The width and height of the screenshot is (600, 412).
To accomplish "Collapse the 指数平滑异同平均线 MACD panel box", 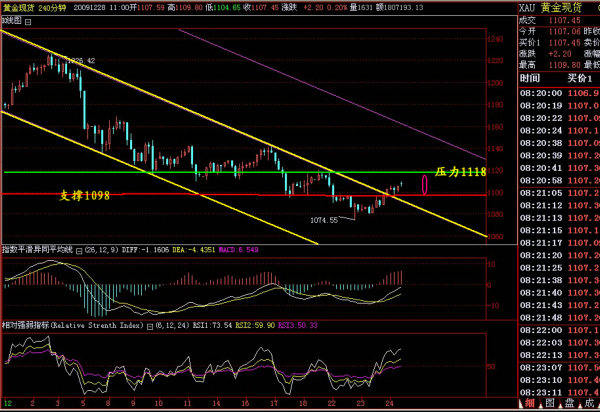I will [x=79, y=251].
